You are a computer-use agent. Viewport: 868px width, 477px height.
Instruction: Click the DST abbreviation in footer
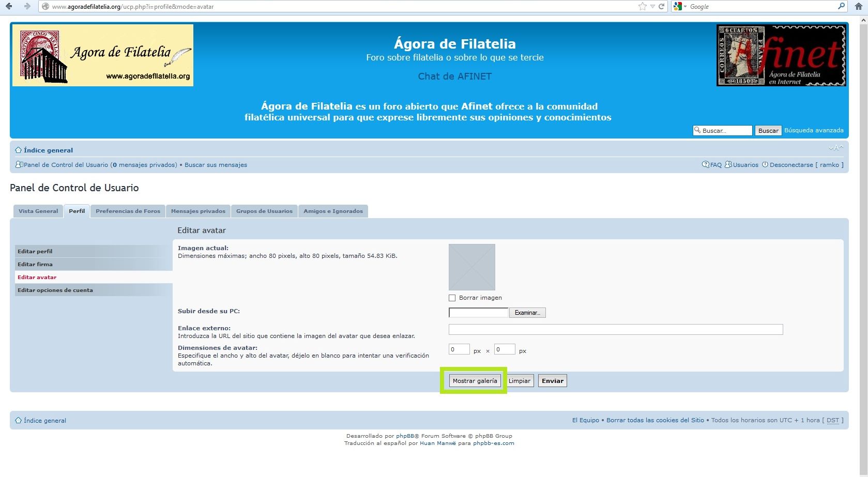pyautogui.click(x=833, y=420)
